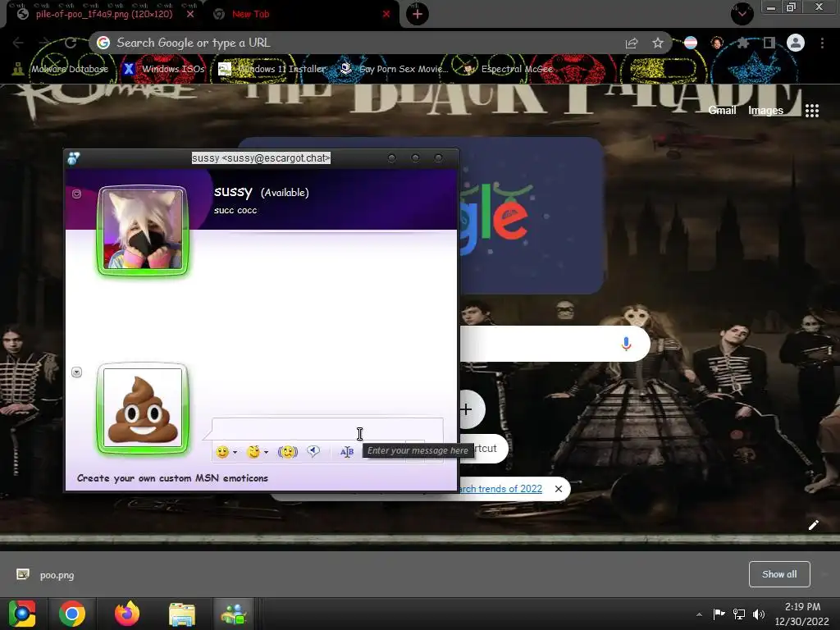Open Images link on new tab page

765,111
